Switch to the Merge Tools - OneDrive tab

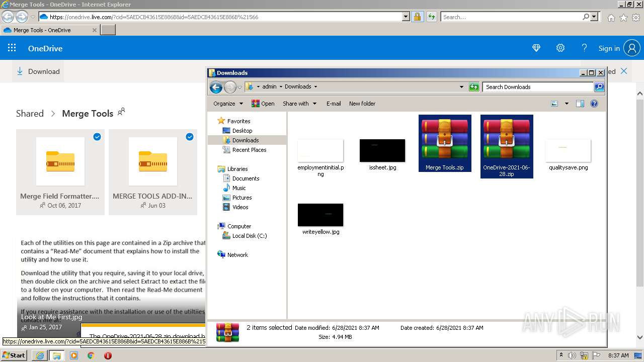click(50, 30)
